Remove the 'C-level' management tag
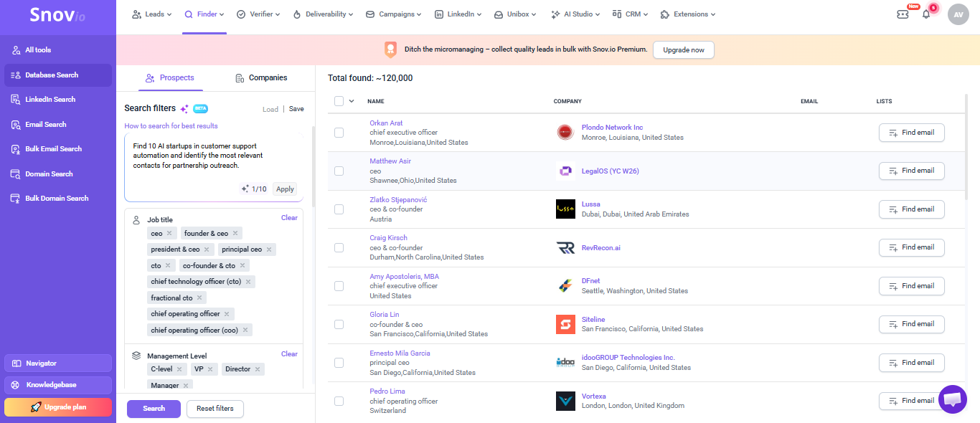980x423 pixels. click(179, 369)
